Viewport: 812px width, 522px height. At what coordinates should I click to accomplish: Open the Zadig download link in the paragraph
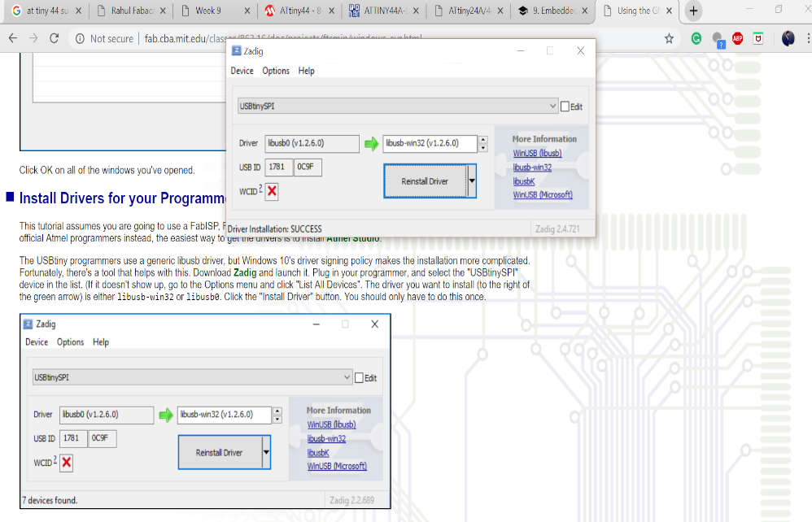tap(245, 272)
